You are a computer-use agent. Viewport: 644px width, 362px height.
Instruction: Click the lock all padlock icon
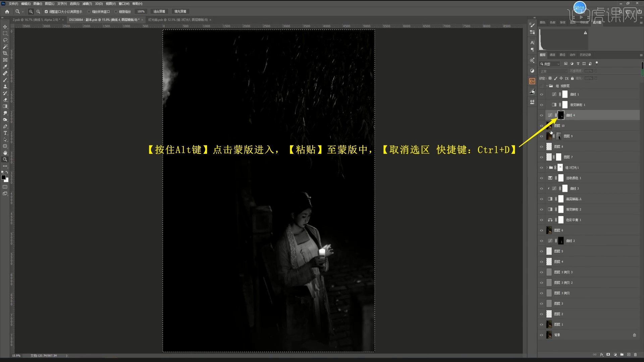click(573, 78)
